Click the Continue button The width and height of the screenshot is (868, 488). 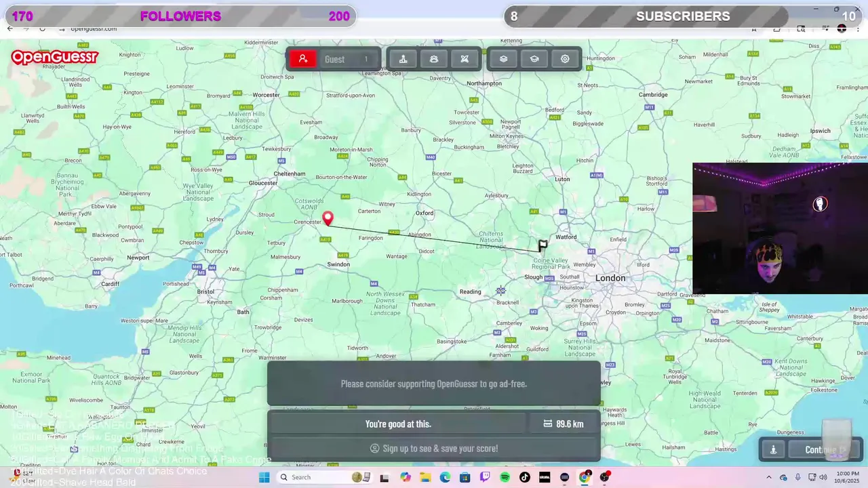(x=825, y=449)
